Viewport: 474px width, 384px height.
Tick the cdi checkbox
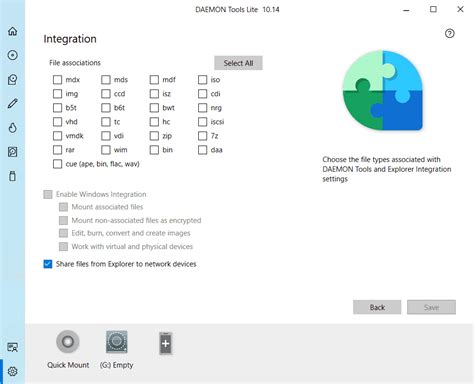click(202, 94)
